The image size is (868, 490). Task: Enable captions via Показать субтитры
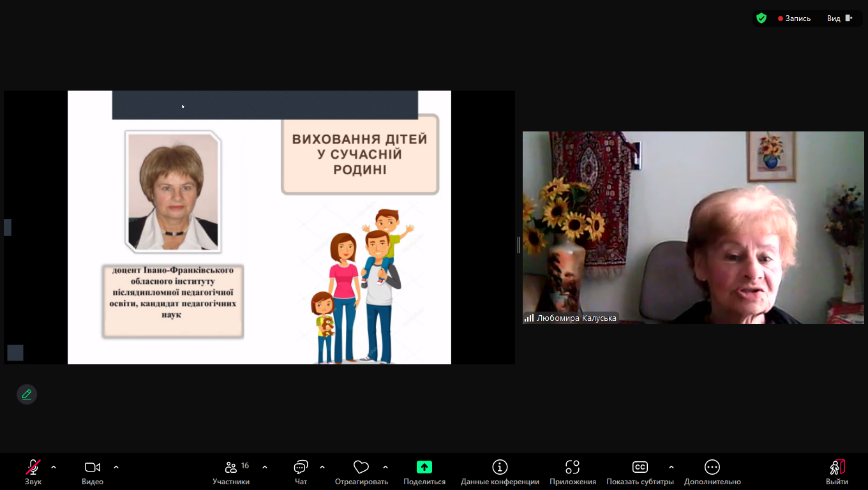[640, 467]
